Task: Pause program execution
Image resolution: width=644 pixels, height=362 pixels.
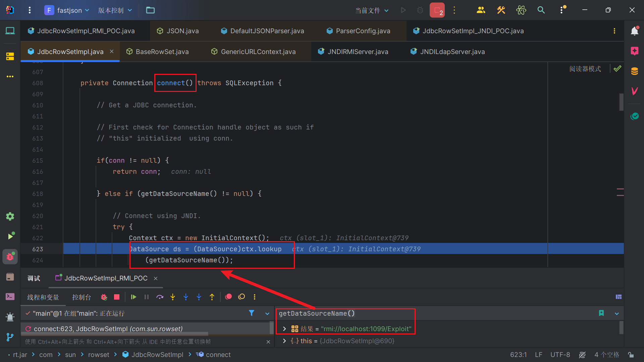Action: (x=147, y=297)
